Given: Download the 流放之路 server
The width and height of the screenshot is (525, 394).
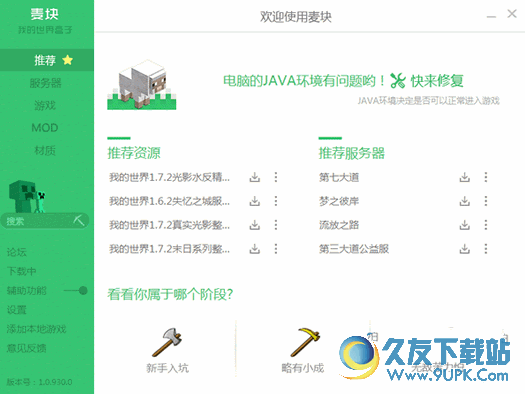Looking at the screenshot, I should click(x=464, y=225).
